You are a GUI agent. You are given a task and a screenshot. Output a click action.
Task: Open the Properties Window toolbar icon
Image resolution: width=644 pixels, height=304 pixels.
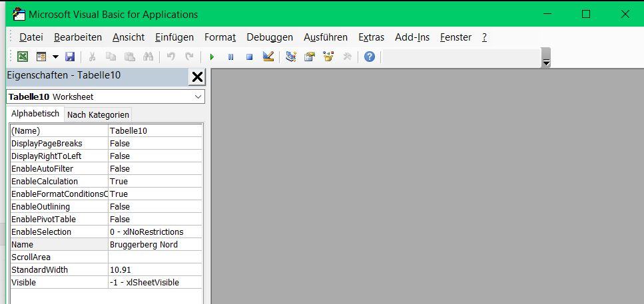(x=309, y=57)
